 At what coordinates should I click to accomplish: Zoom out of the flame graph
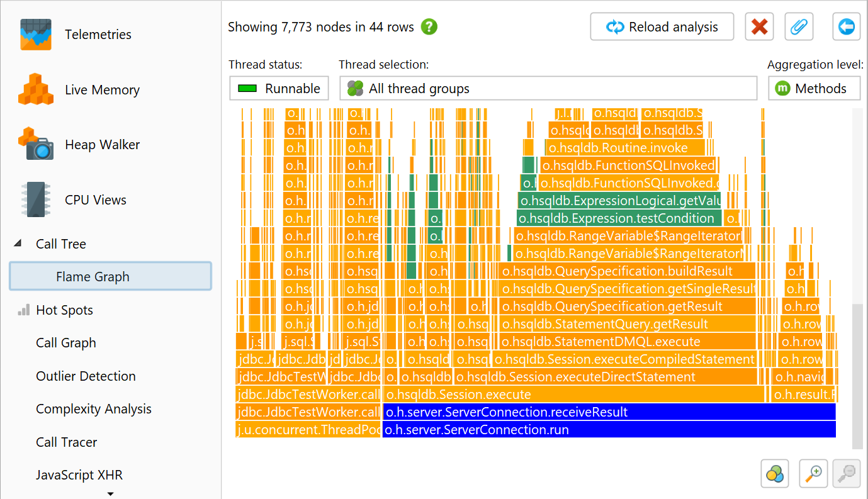click(x=847, y=473)
